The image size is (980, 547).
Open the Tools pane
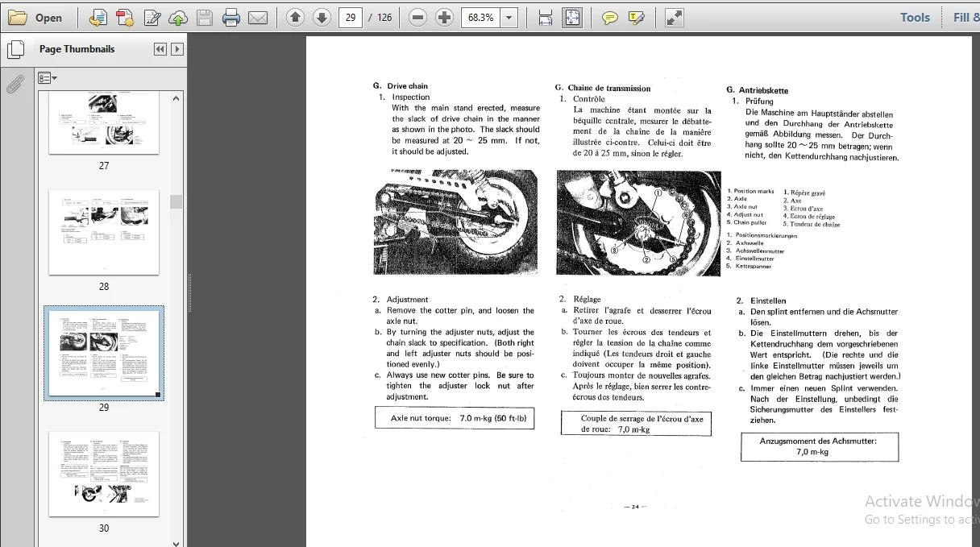tap(915, 17)
